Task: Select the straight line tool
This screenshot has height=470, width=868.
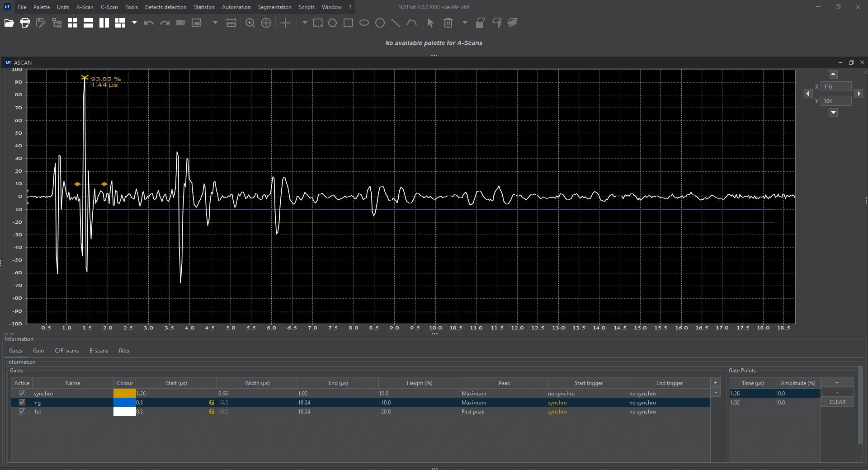Action: click(x=396, y=23)
